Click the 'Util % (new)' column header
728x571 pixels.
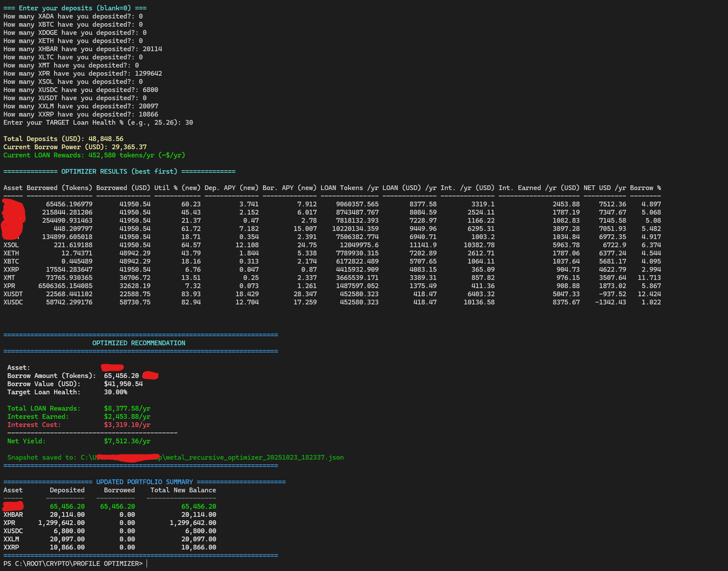[177, 188]
